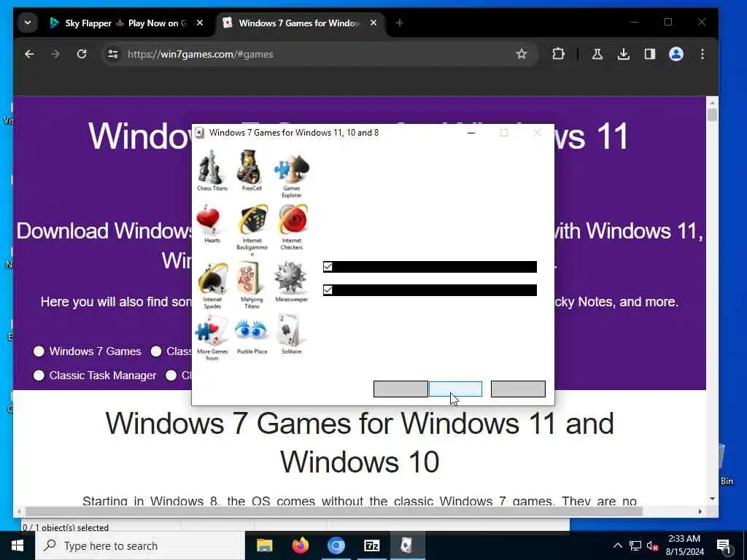
Task: View site information icon in address bar
Action: 113,54
